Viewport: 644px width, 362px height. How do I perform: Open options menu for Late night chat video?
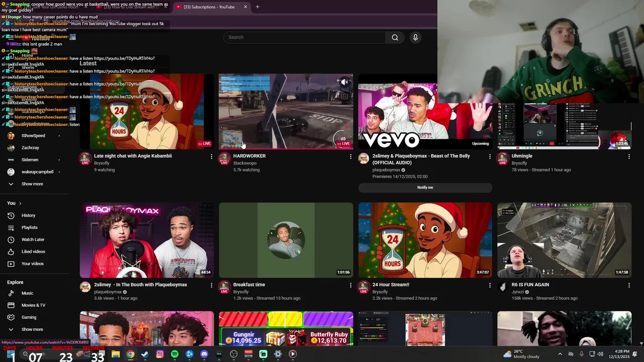click(x=211, y=157)
